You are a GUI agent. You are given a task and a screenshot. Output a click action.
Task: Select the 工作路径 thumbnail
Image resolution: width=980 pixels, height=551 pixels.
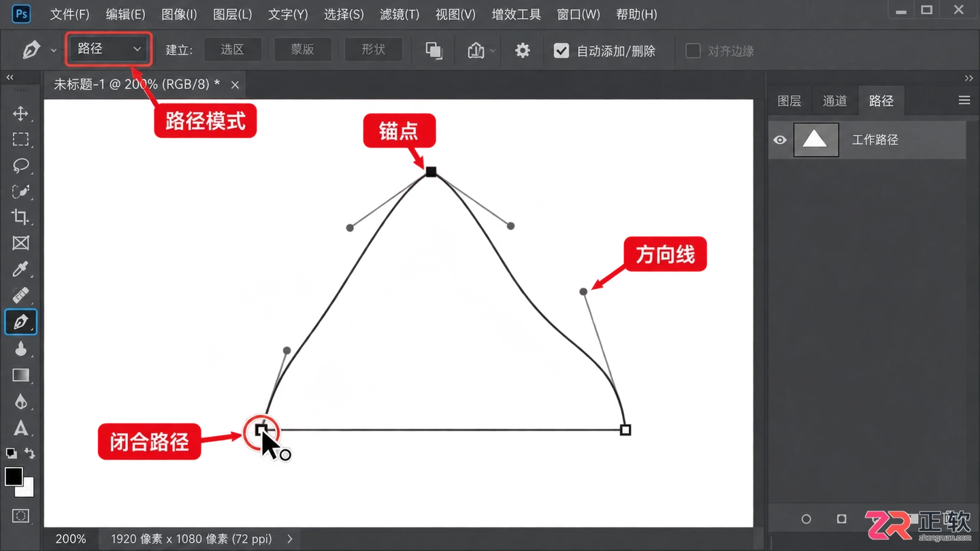tap(816, 139)
